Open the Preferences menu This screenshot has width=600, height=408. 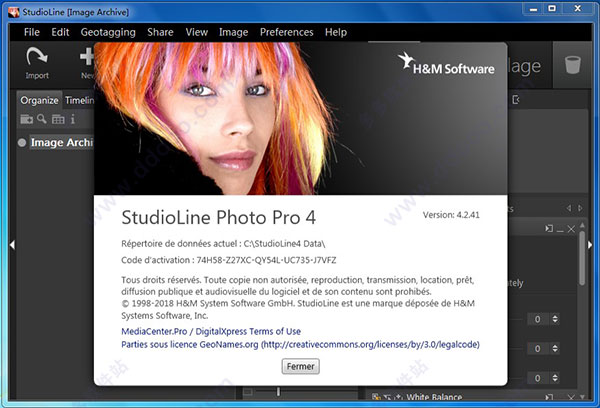287,32
